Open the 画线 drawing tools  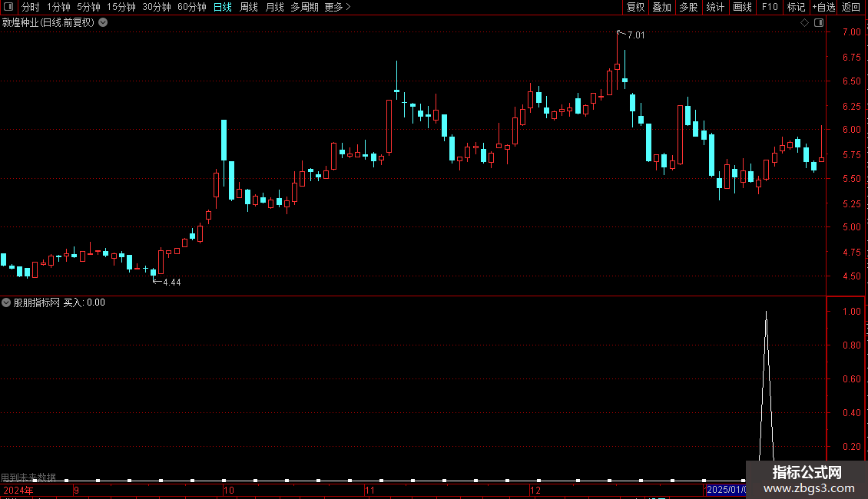(x=742, y=7)
